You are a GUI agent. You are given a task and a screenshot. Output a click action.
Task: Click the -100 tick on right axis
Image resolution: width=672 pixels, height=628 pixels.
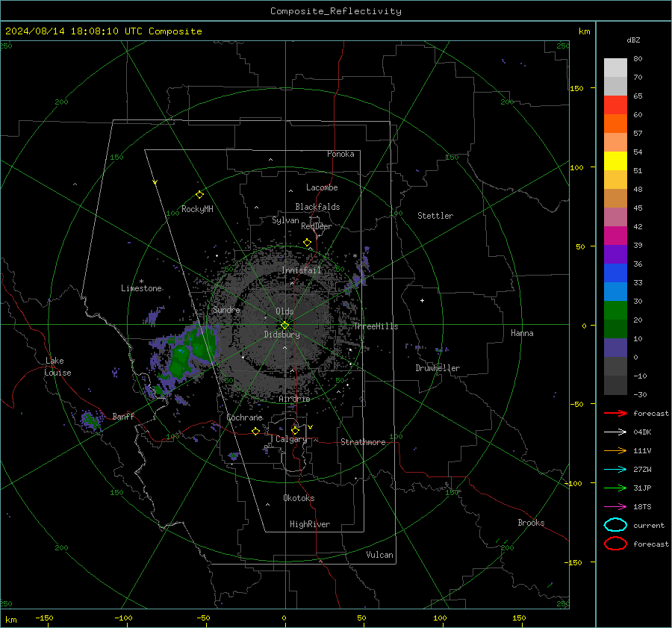(x=573, y=483)
